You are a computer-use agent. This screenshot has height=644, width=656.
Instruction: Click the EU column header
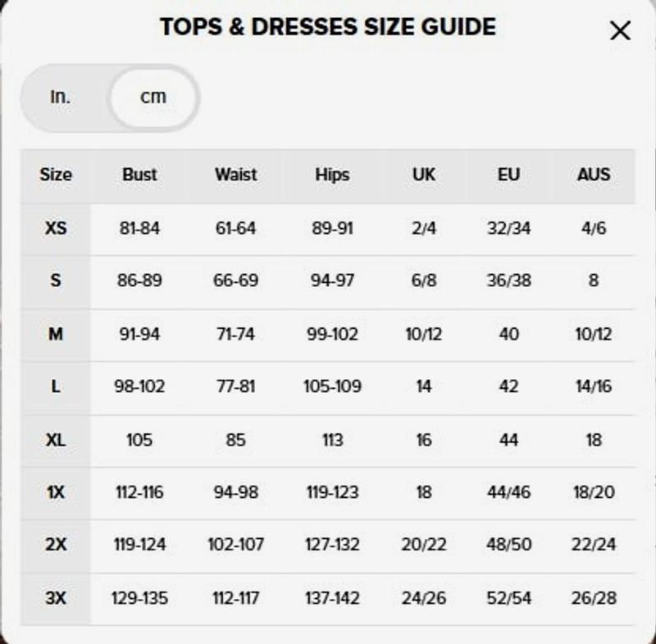tap(508, 175)
